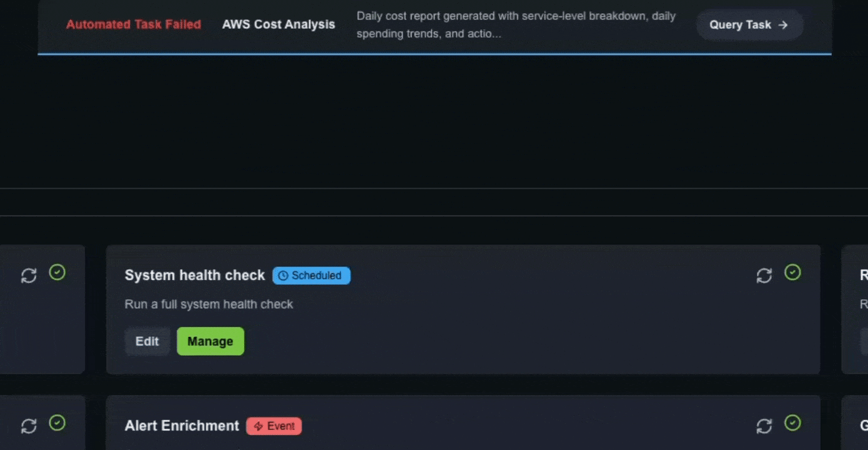
Task: Click the refresh icon on the top-left partial card
Action: (x=29, y=275)
